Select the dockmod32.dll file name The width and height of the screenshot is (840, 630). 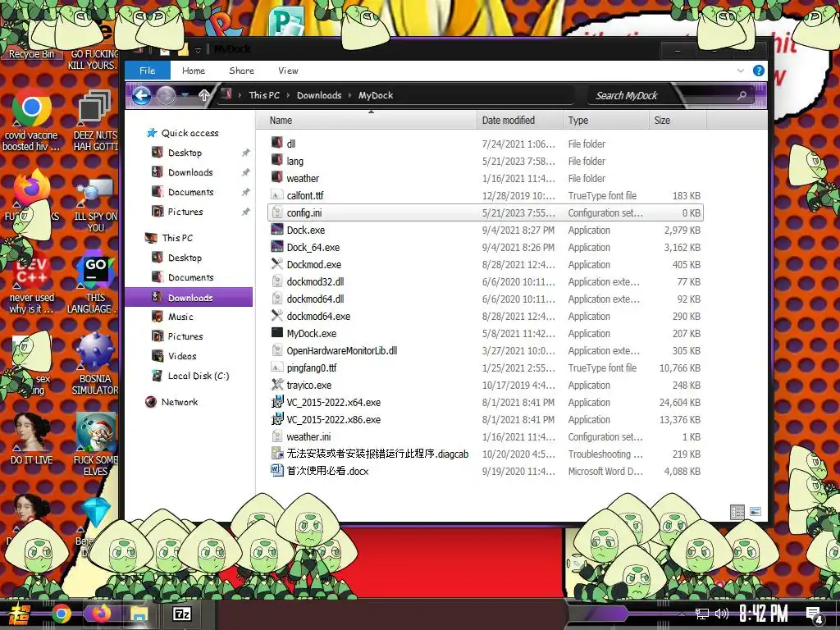315,281
